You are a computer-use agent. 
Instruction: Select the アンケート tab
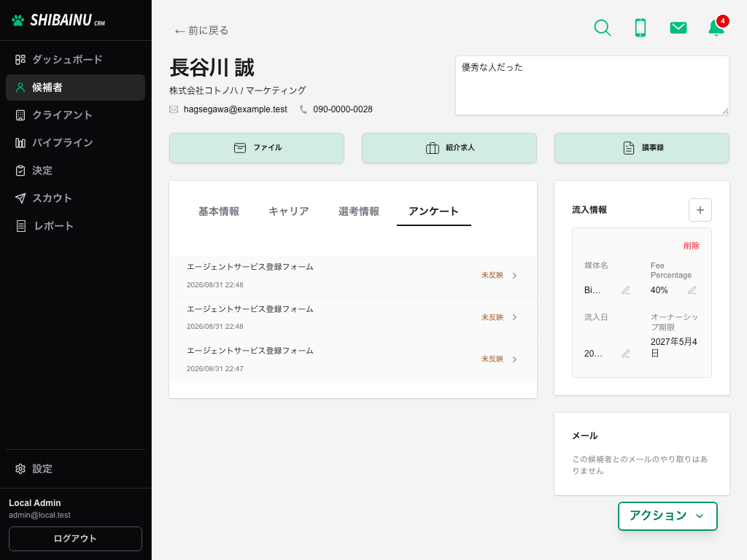pyautogui.click(x=433, y=211)
